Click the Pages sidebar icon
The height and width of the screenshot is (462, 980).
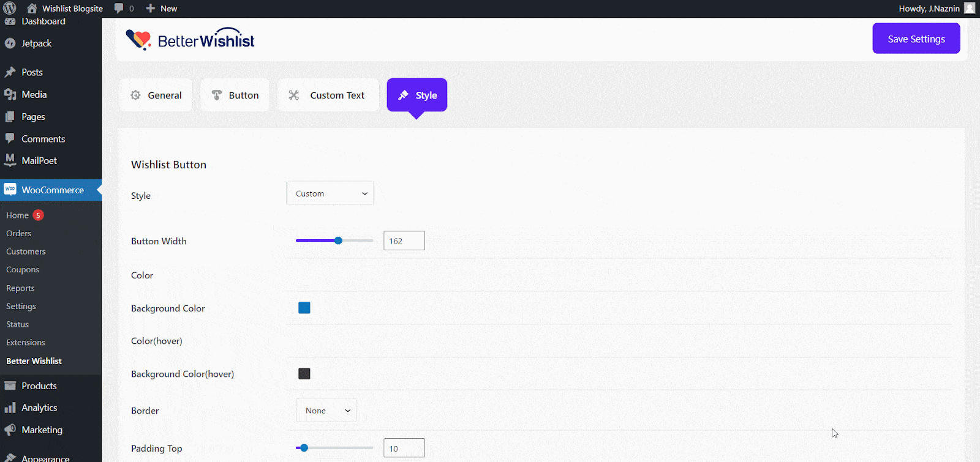10,116
